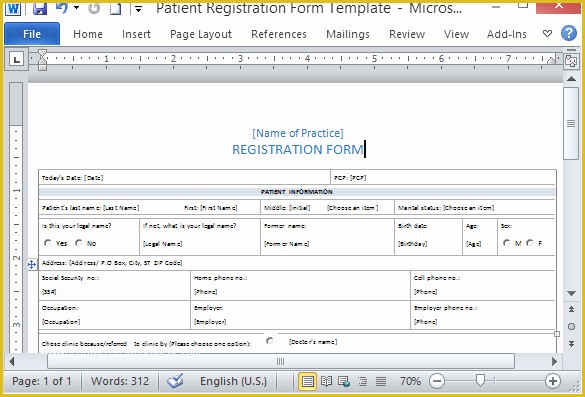Click the zoom slider handle
Viewport: 585px width, 397px height.
pyautogui.click(x=480, y=381)
